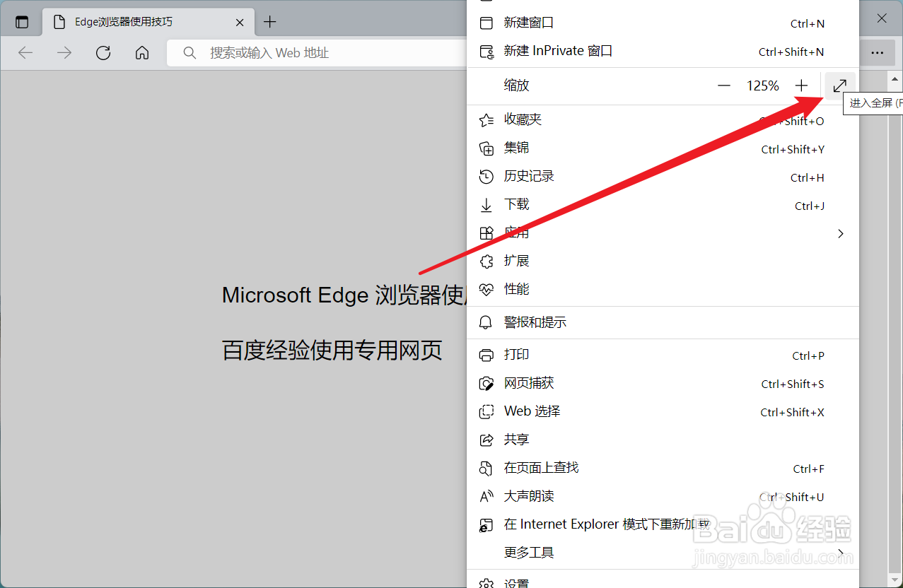The image size is (903, 588).
Task: Refresh the current page
Action: coord(103,53)
